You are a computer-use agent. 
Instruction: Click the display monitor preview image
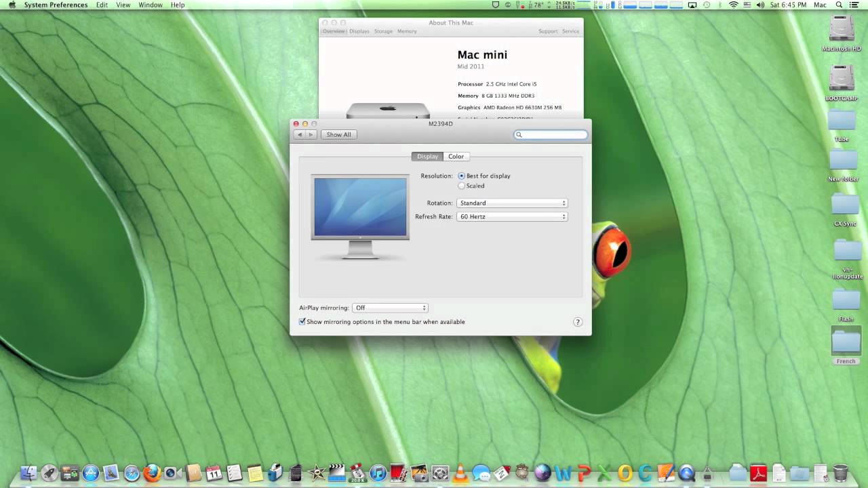pos(360,217)
